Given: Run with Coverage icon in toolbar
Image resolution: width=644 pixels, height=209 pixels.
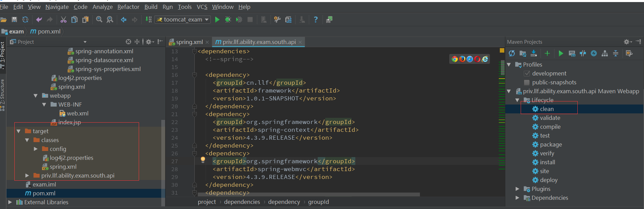Looking at the screenshot, I should [239, 20].
